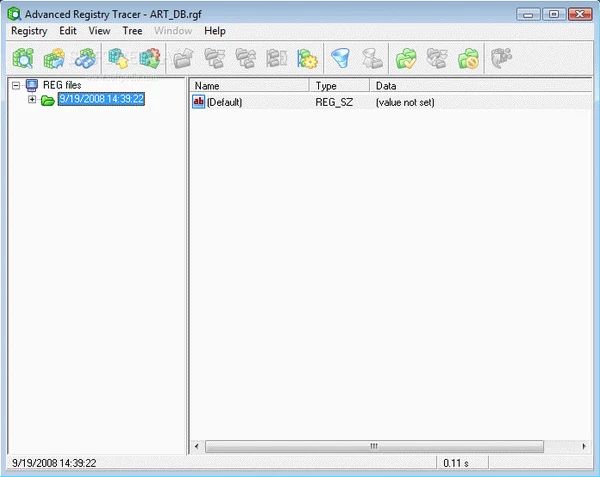This screenshot has height=477, width=600.
Task: Click the horizontal scrollbar left arrow
Action: [x=197, y=446]
